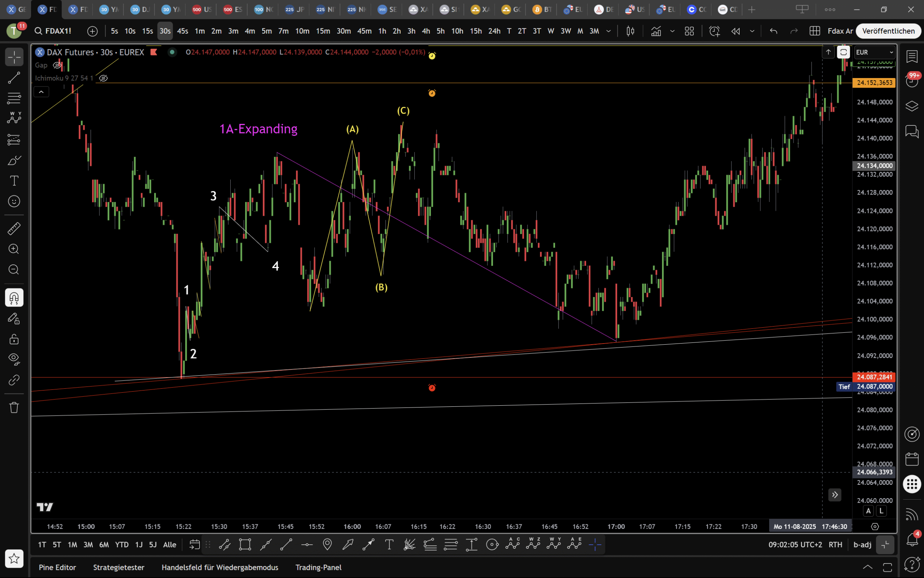Open the indicators chart icon
The width and height of the screenshot is (924, 578).
[656, 31]
